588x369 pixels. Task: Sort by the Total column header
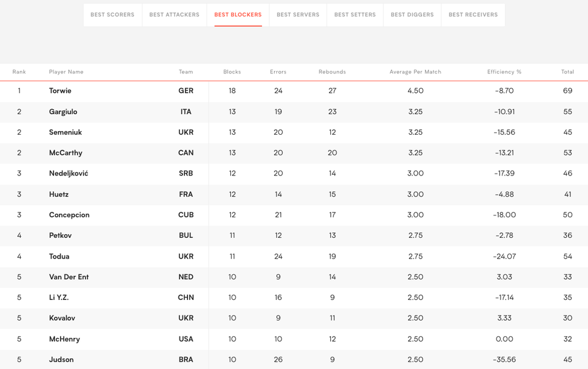567,72
